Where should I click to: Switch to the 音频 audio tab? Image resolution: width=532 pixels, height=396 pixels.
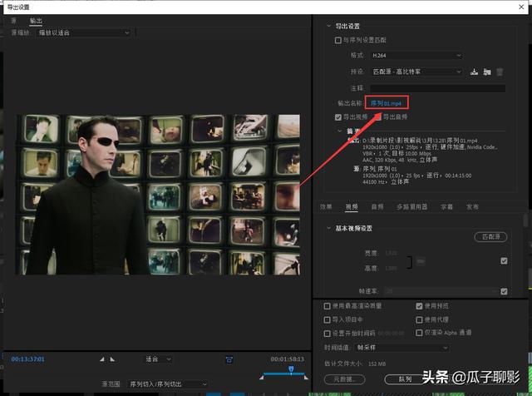(x=377, y=206)
